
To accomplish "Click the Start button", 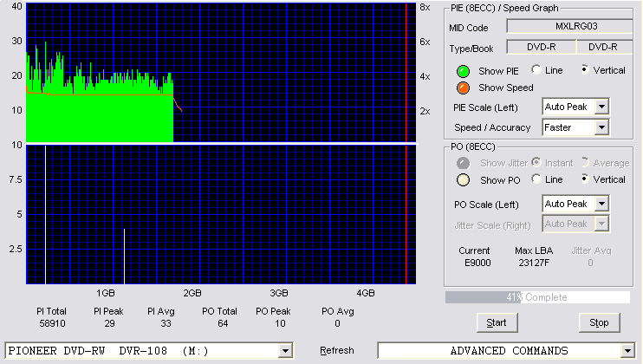I will [497, 323].
